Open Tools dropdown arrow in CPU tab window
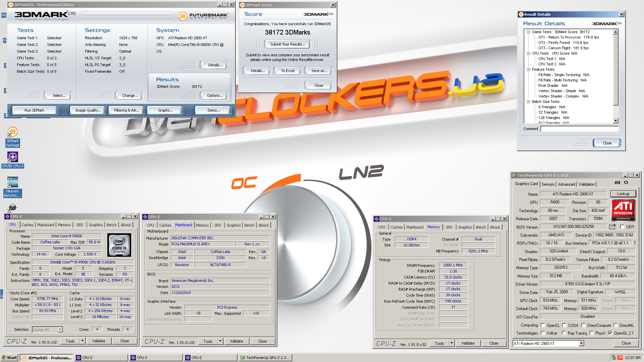644x362 pixels. pos(82,341)
